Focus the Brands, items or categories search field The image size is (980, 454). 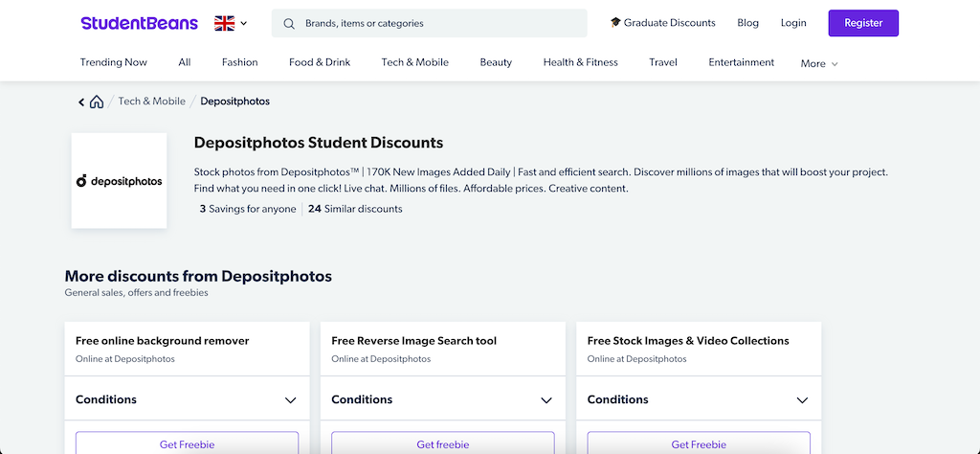pyautogui.click(x=430, y=23)
